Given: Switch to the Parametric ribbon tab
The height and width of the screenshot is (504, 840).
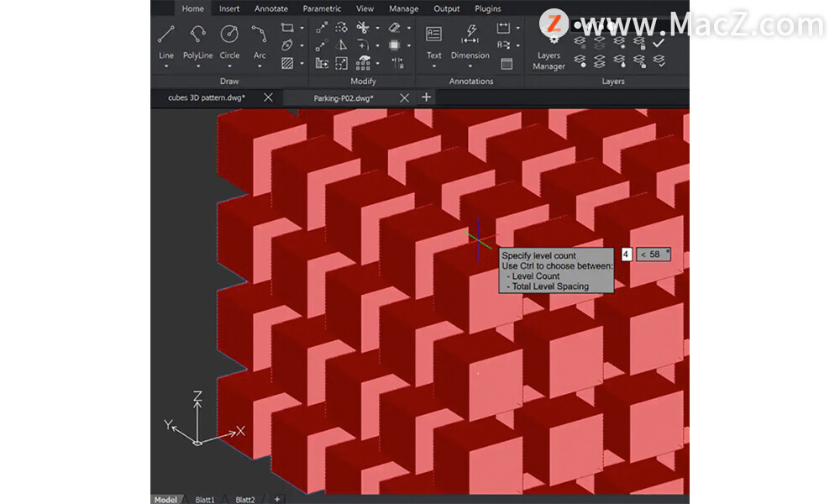Looking at the screenshot, I should click(x=322, y=8).
